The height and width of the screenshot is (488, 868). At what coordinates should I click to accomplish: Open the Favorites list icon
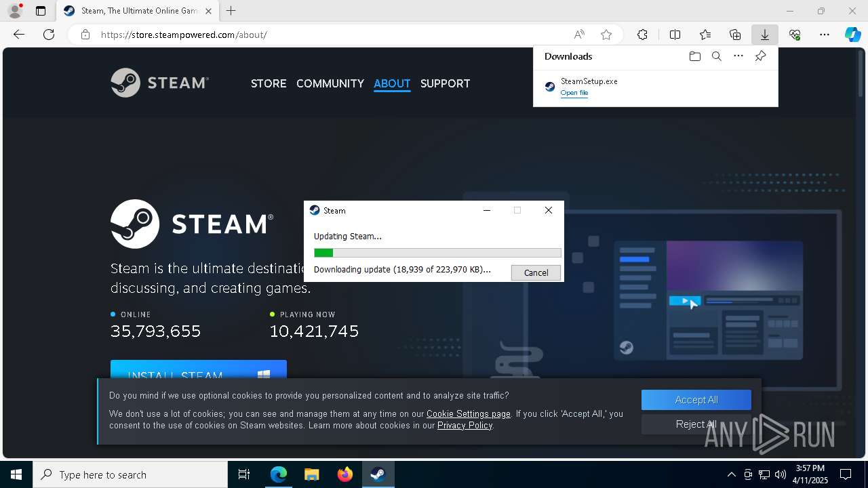pos(705,35)
